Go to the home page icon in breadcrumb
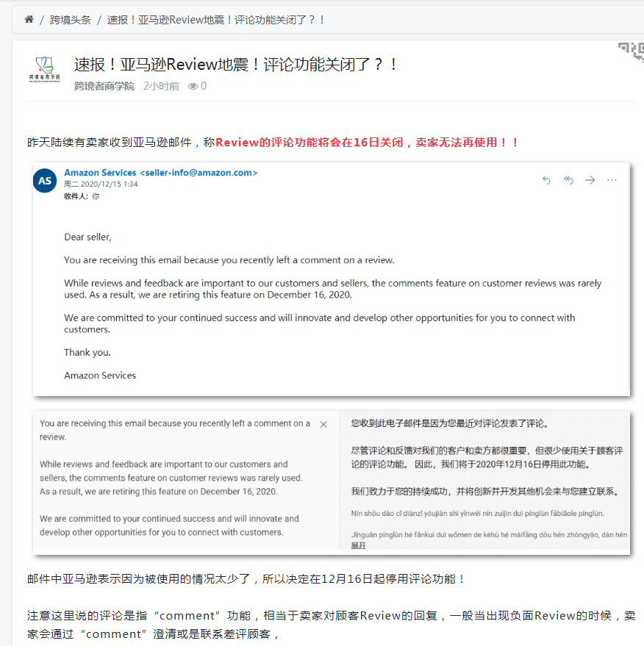The image size is (644, 646). [x=29, y=19]
